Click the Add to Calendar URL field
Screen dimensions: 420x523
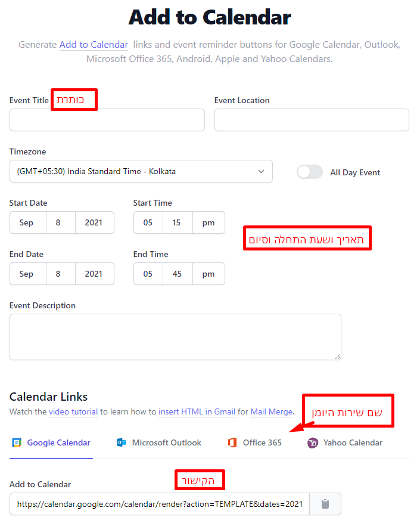[x=160, y=504]
